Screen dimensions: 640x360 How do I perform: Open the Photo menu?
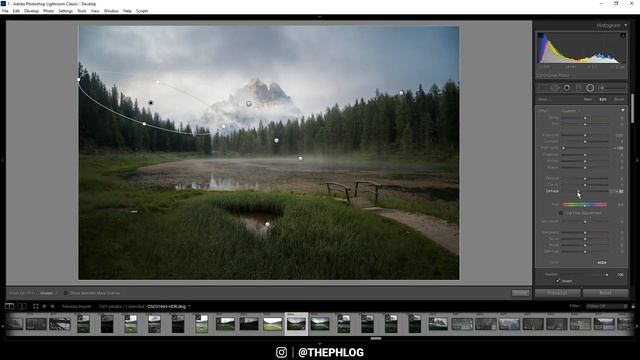[49, 11]
